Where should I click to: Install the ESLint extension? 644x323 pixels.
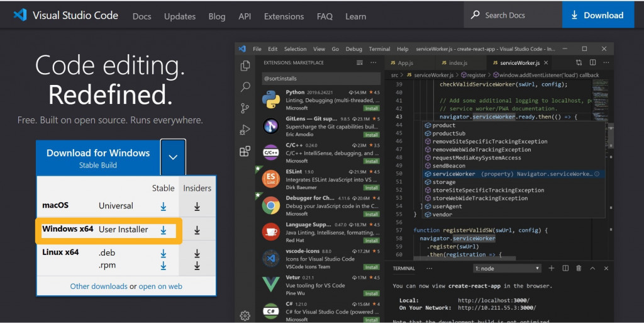(371, 188)
